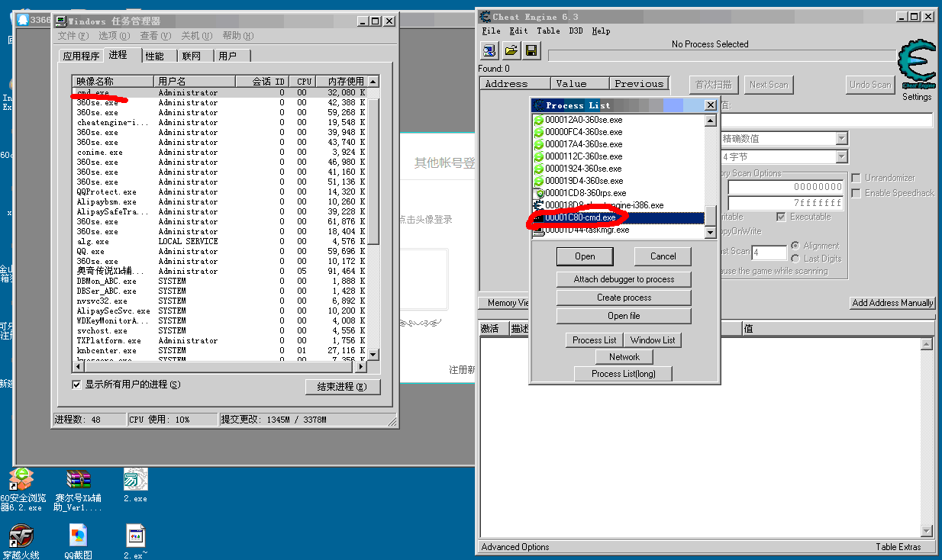Click 结束进程 button in Task Manager
The image size is (942, 560).
(x=343, y=387)
